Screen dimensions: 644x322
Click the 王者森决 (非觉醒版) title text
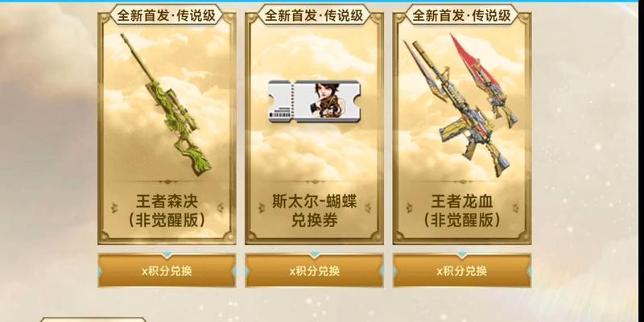pos(167,211)
